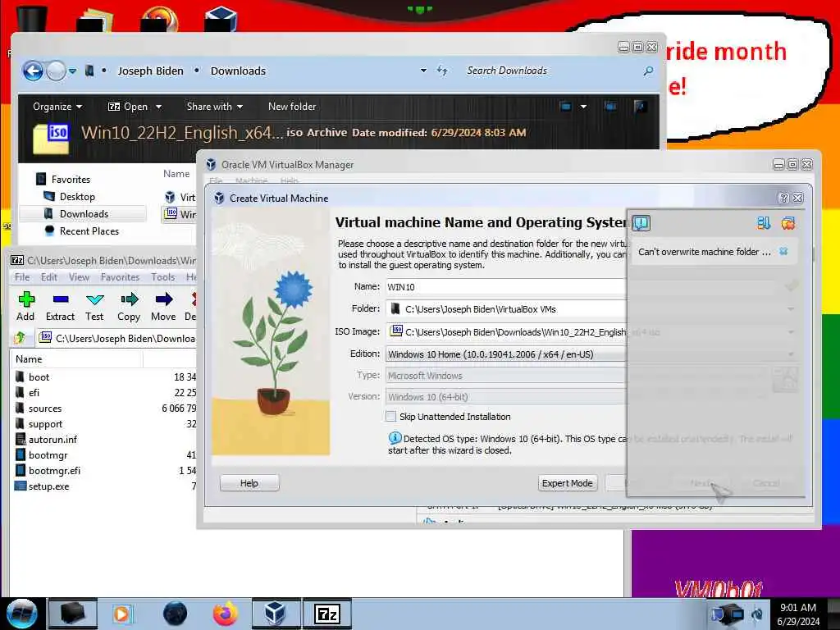Click the VM Name field containing WIN10
This screenshot has width=840, height=630.
pyautogui.click(x=505, y=286)
